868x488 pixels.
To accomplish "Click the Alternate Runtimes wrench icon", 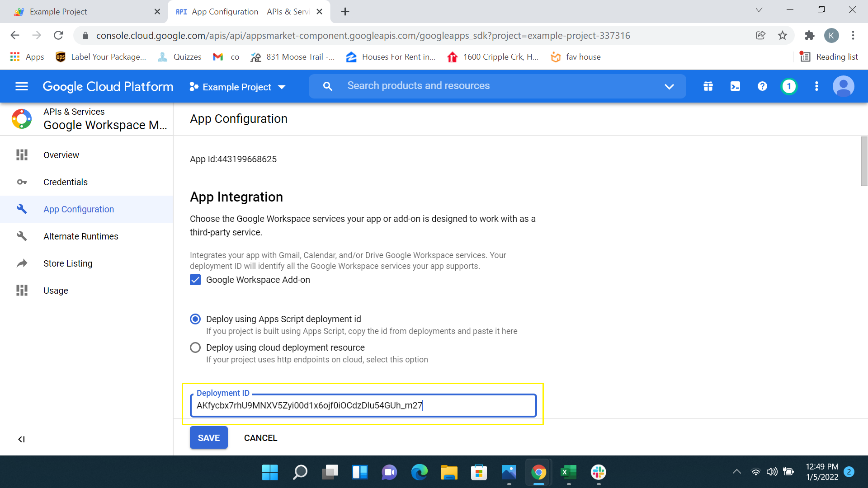I will [22, 236].
